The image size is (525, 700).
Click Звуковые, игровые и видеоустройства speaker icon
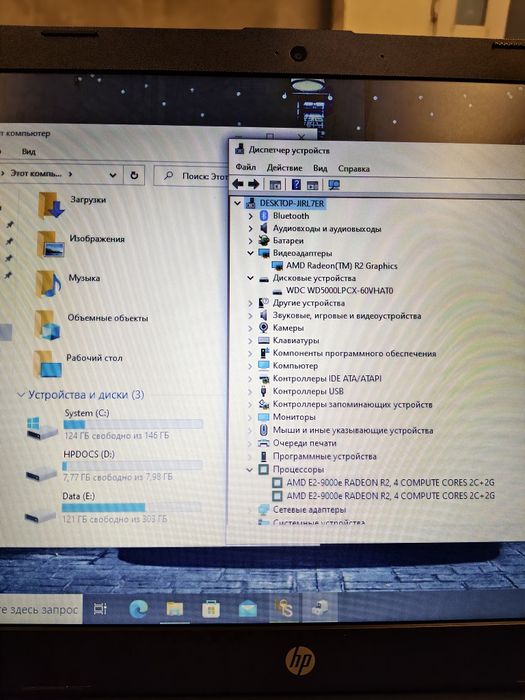(264, 316)
